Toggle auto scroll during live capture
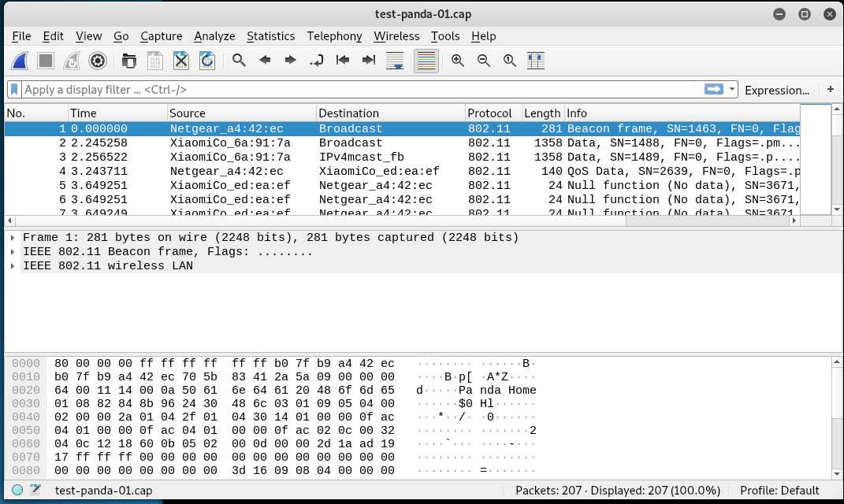This screenshot has height=504, width=844. pos(395,61)
